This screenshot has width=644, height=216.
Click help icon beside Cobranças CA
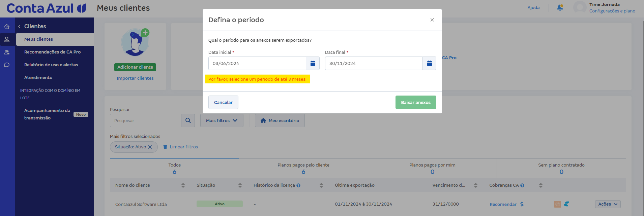[x=522, y=185]
